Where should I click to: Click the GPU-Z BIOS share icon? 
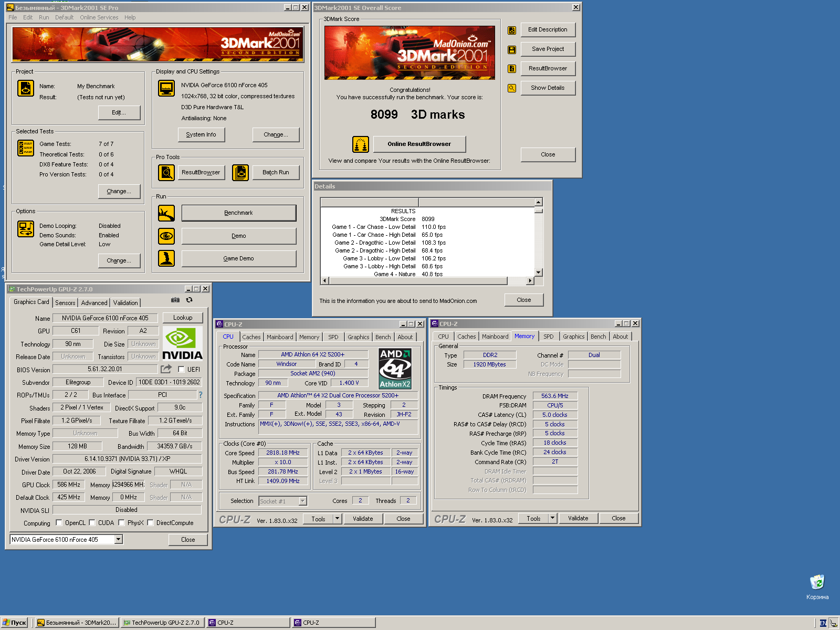166,369
